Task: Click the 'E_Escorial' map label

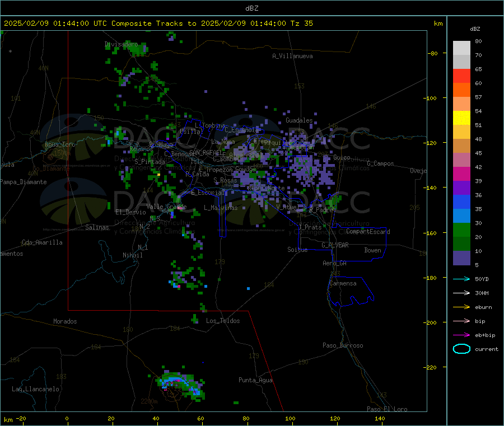Action: point(208,193)
